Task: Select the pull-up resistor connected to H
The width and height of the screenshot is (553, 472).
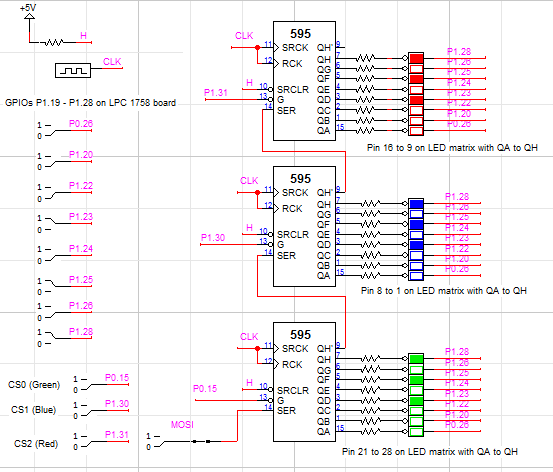Action: [53, 43]
